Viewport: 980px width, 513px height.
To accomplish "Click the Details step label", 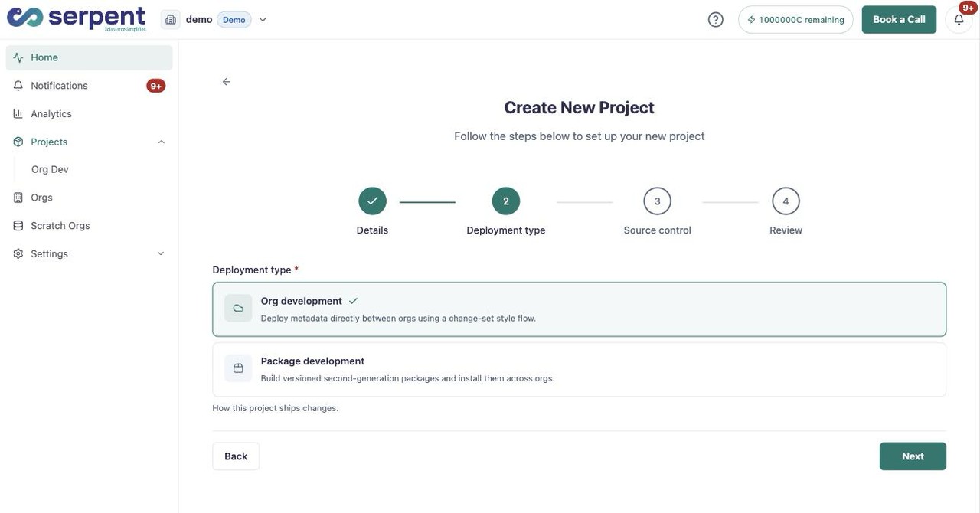I will [372, 230].
